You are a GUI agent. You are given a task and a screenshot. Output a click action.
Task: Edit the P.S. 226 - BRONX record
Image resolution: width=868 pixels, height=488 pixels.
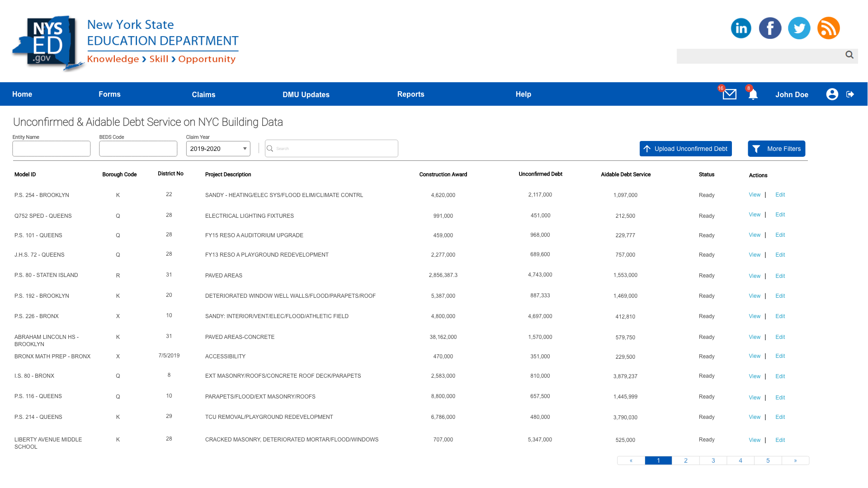click(x=780, y=316)
